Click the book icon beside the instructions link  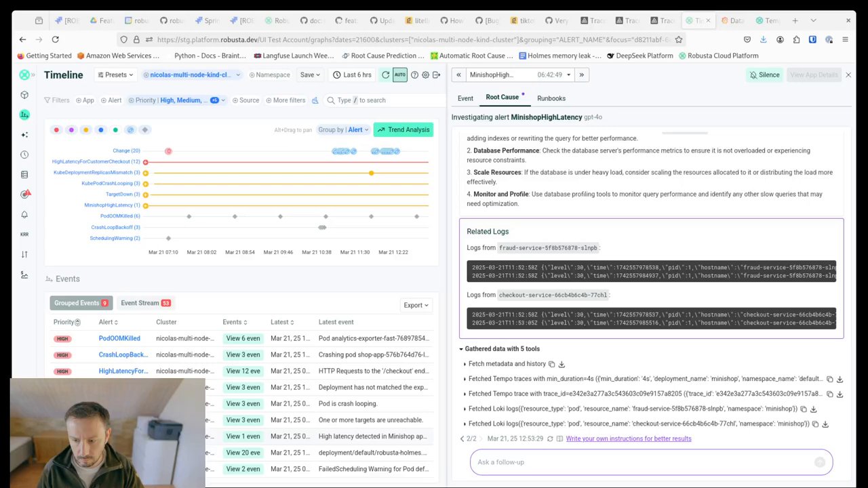pos(559,439)
